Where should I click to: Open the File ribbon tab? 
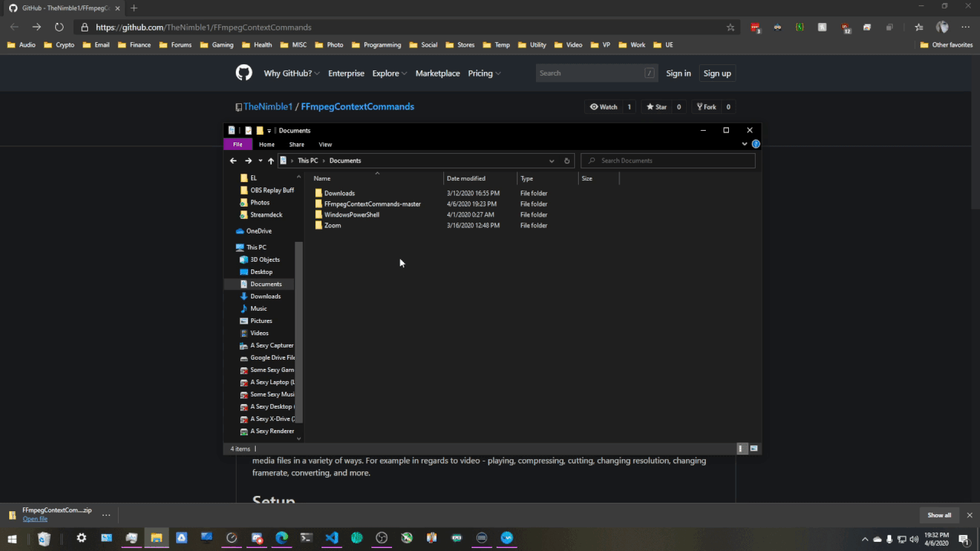tap(237, 145)
